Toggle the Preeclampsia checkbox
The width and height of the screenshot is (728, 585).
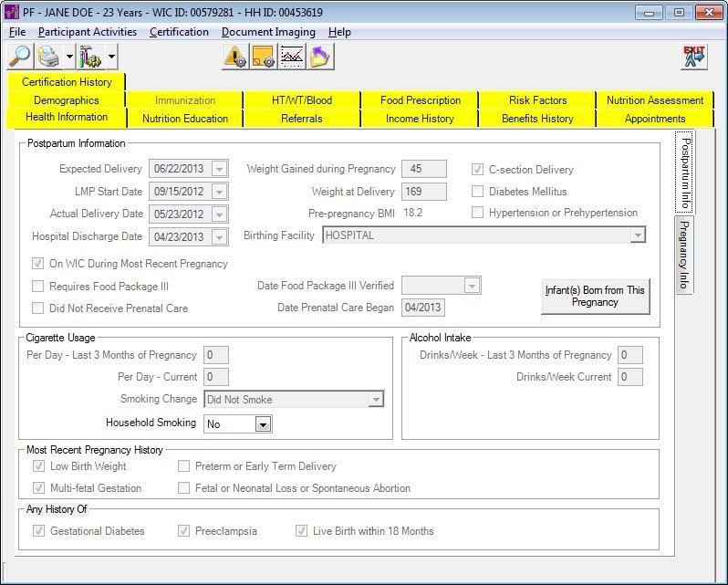click(x=184, y=530)
